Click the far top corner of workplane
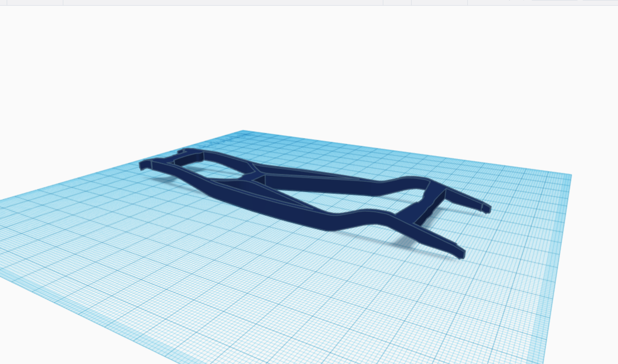This screenshot has width=618, height=364. tap(243, 131)
